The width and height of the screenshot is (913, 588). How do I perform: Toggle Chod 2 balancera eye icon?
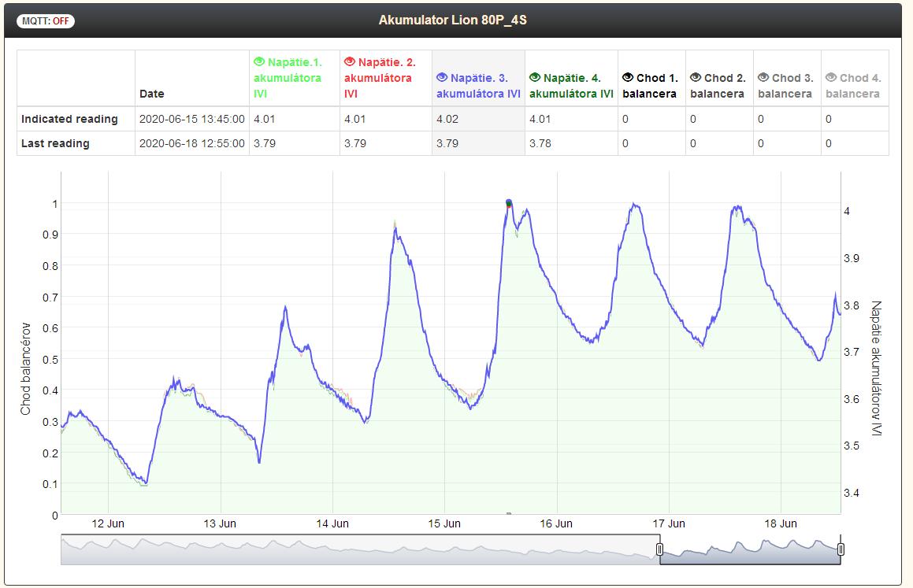click(696, 78)
